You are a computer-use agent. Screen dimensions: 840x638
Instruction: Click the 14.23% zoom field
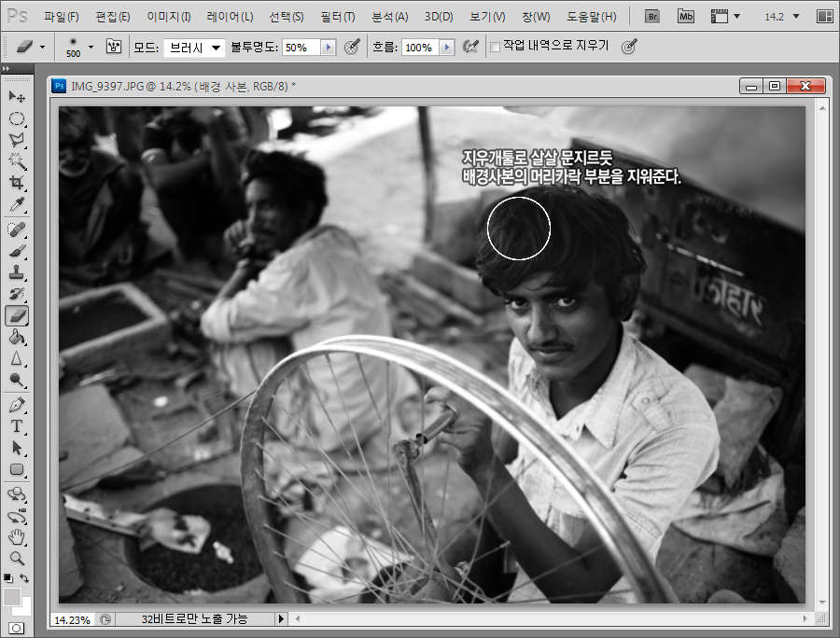pos(72,619)
